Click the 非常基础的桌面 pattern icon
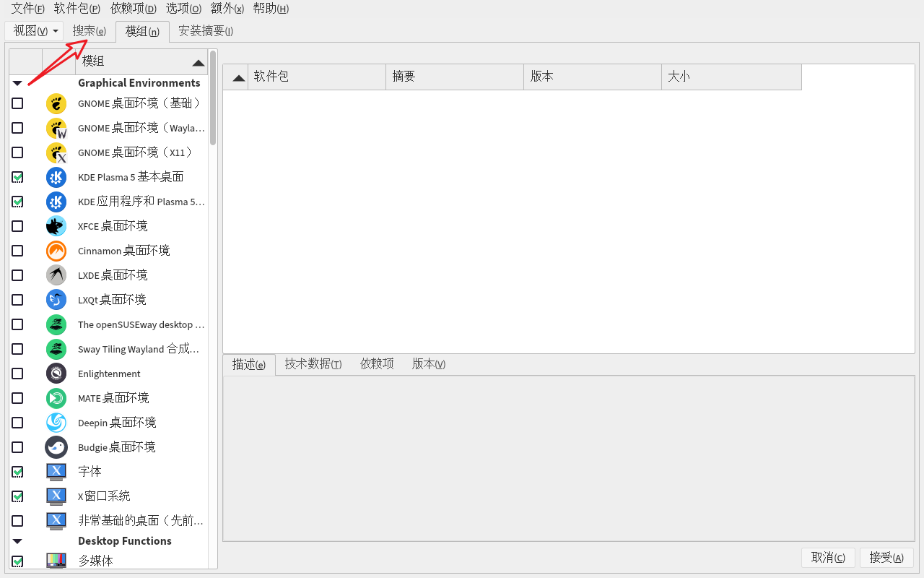 [x=56, y=521]
